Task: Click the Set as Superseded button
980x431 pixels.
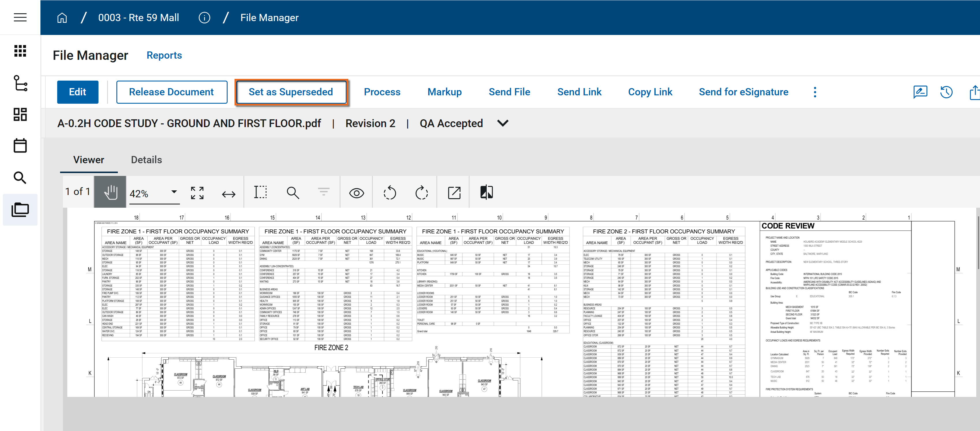Action: (291, 92)
